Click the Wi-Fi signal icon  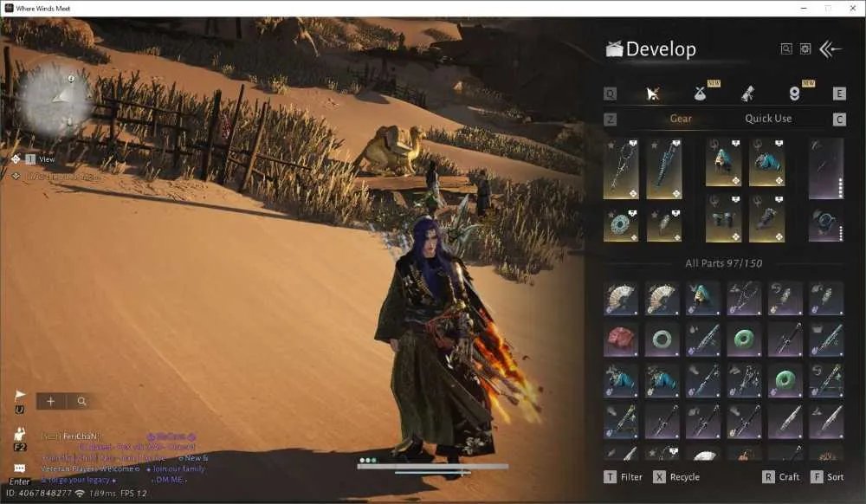tap(80, 493)
